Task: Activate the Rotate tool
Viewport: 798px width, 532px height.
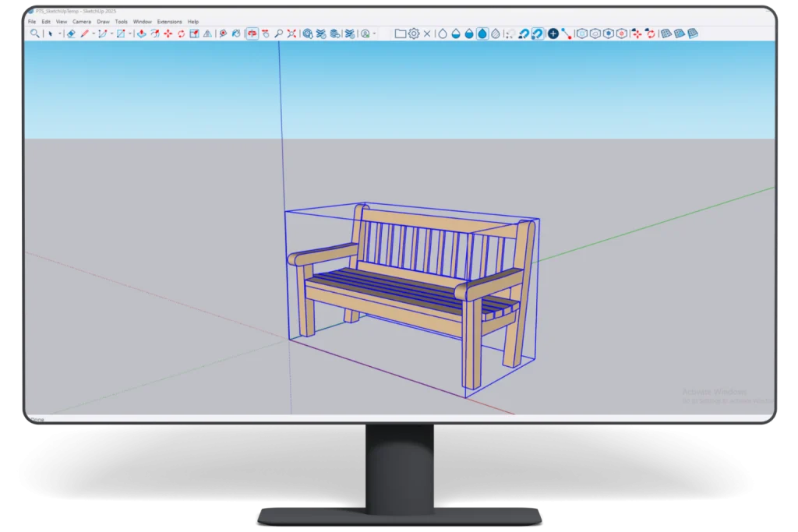Action: click(x=181, y=33)
